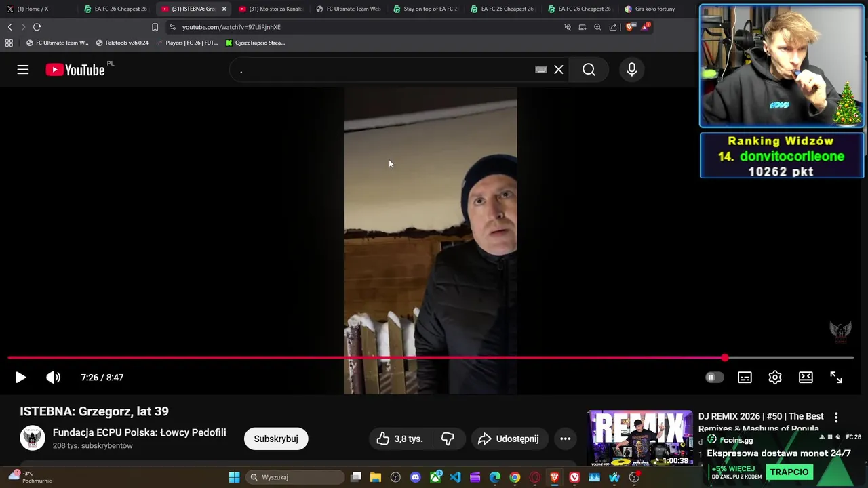
Task: Switch to Gra koło fortuny tab
Action: (x=650, y=9)
